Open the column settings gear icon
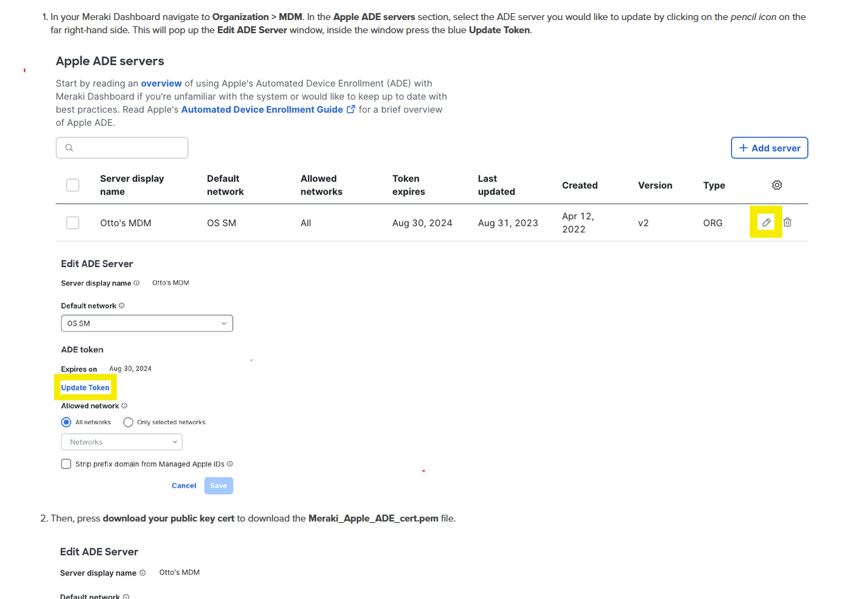 tap(777, 185)
